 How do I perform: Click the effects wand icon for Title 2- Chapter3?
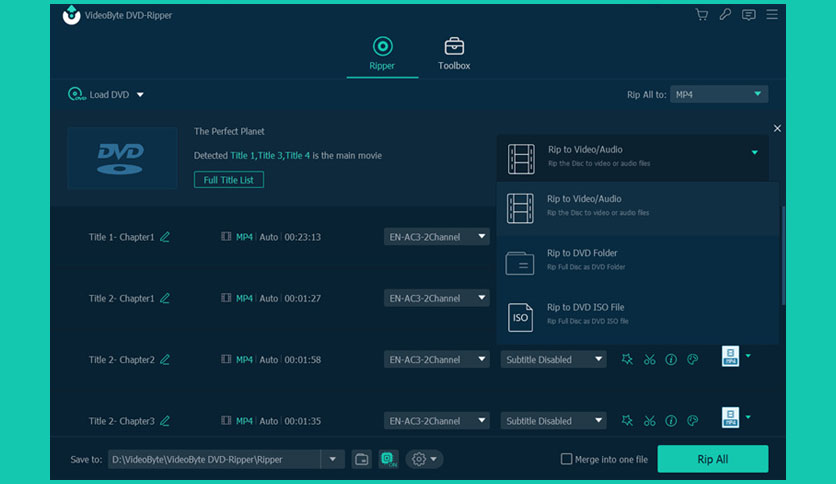click(627, 421)
